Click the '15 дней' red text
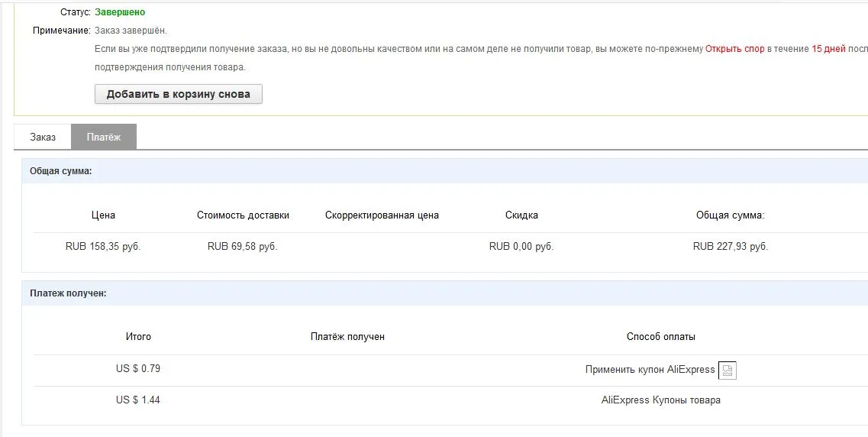 (829, 49)
